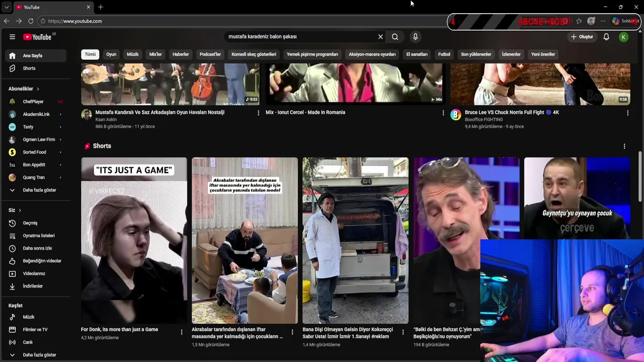Viewport: 644px width, 362px height.
Task: Open Kaan Askin channel link
Action: click(106, 120)
